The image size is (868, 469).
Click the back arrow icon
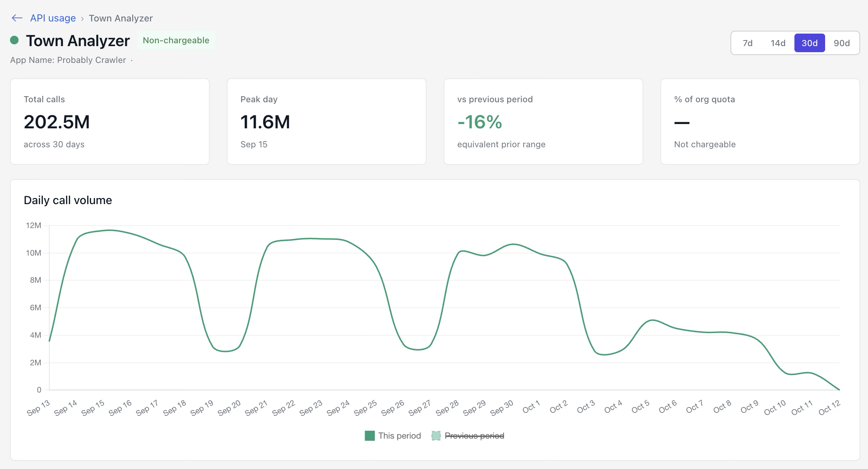17,18
